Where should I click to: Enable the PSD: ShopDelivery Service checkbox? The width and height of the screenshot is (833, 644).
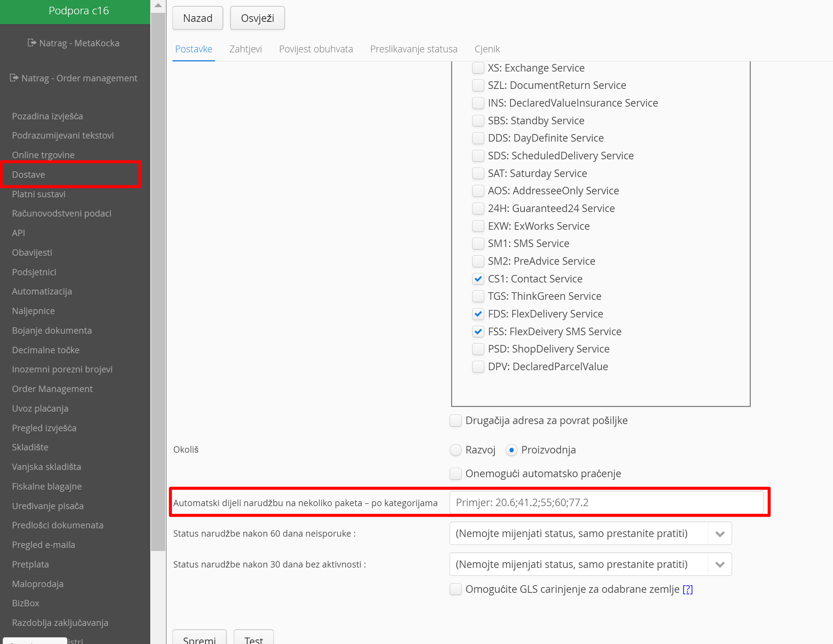pos(478,349)
